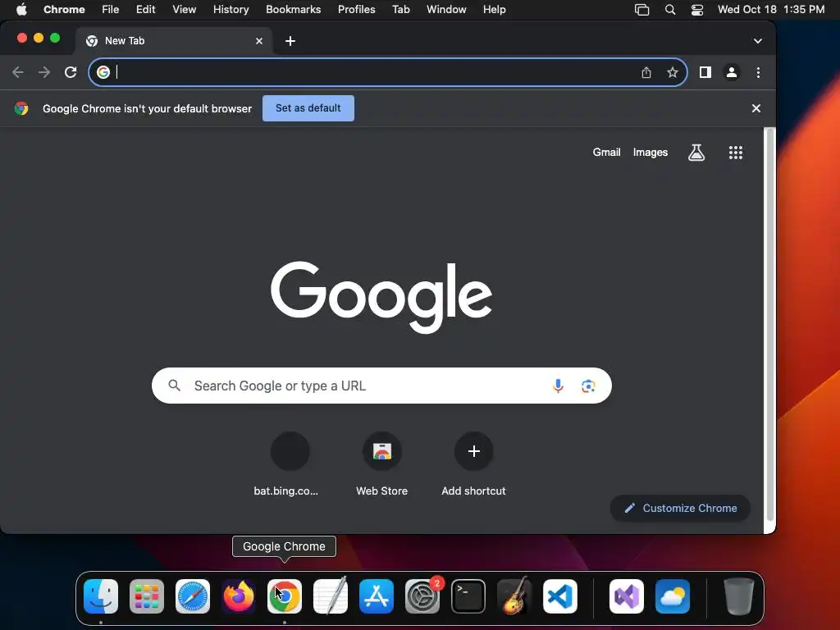Focus the Search Google or type a URL box
Image resolution: width=840 pixels, height=630 pixels.
click(x=381, y=386)
